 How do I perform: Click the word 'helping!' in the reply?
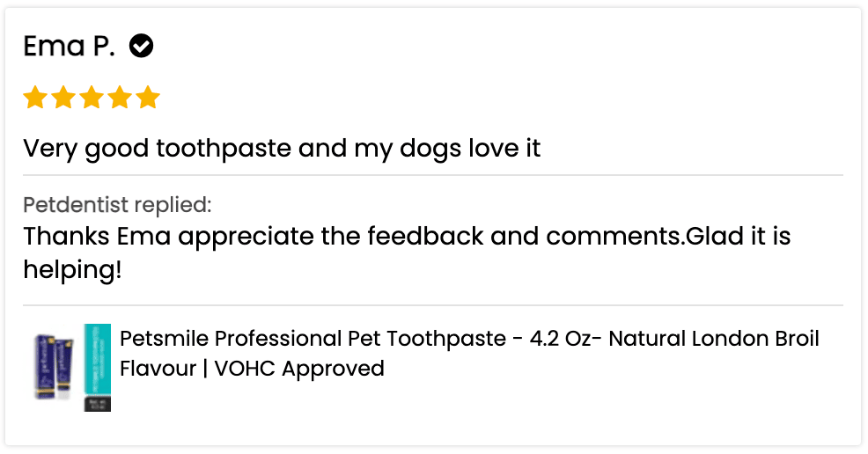72,270
